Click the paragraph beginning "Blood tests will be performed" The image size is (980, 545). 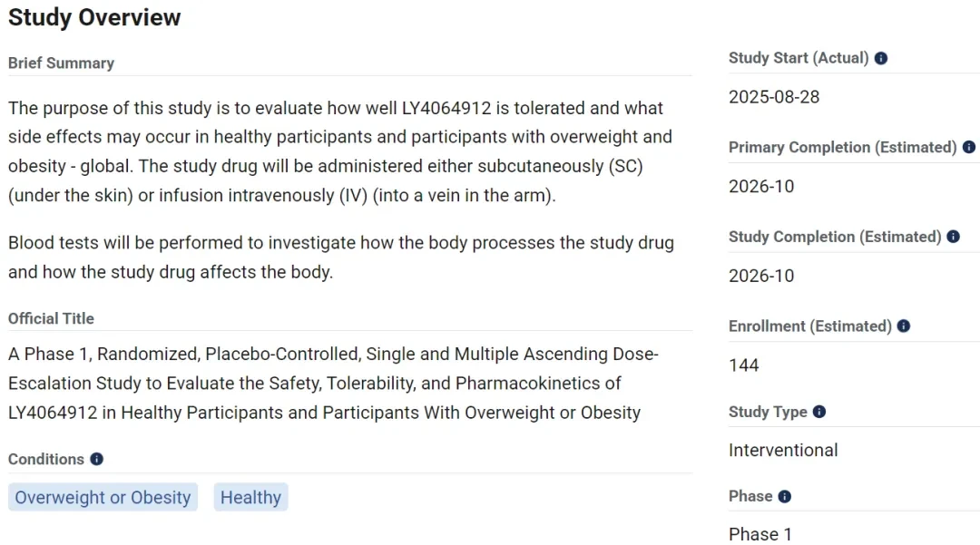point(341,258)
